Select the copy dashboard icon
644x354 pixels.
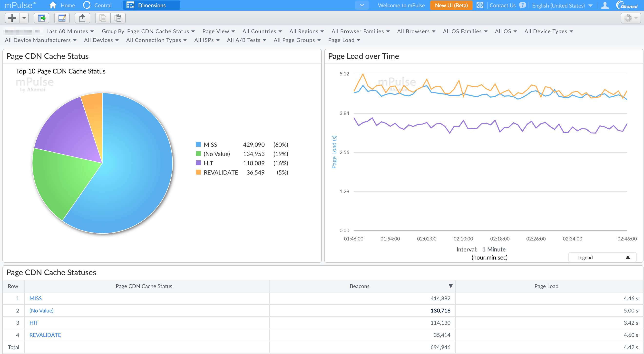(103, 18)
